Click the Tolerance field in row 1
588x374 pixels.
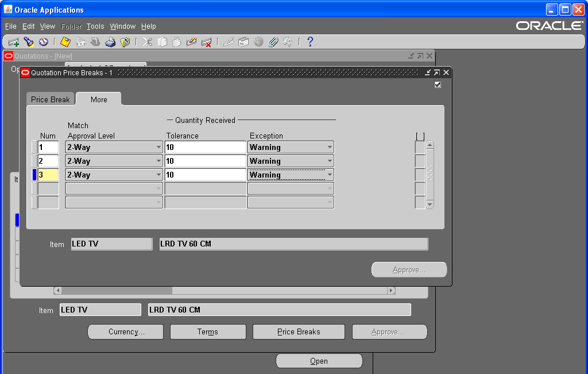pos(206,147)
